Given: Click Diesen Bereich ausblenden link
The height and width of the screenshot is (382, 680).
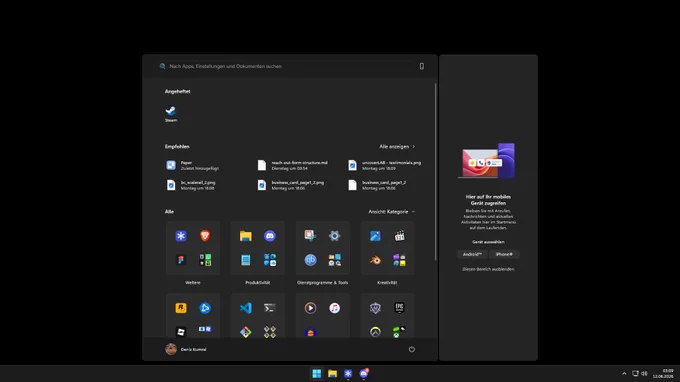Looking at the screenshot, I should 488,269.
